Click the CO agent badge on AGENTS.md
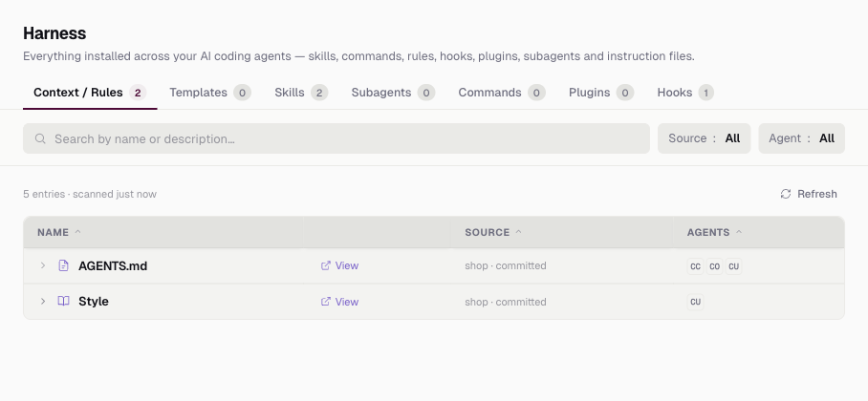Viewport: 868px width, 401px height. pos(715,266)
